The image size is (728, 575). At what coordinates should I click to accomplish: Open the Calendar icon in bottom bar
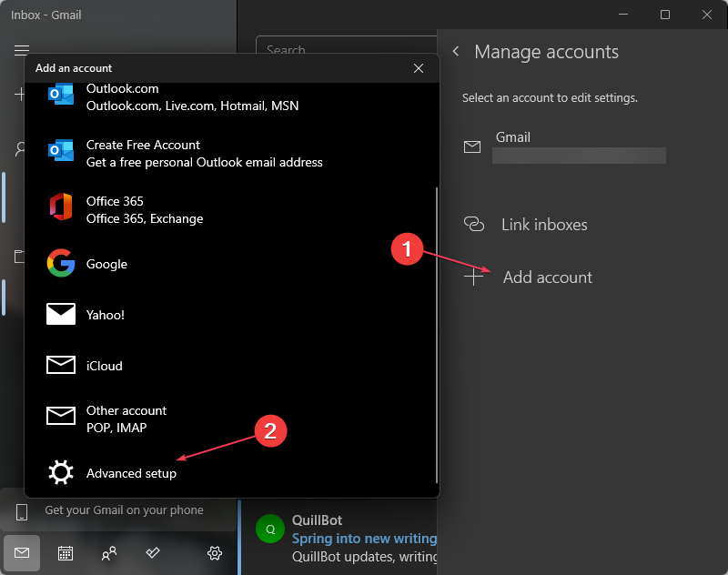coord(66,552)
